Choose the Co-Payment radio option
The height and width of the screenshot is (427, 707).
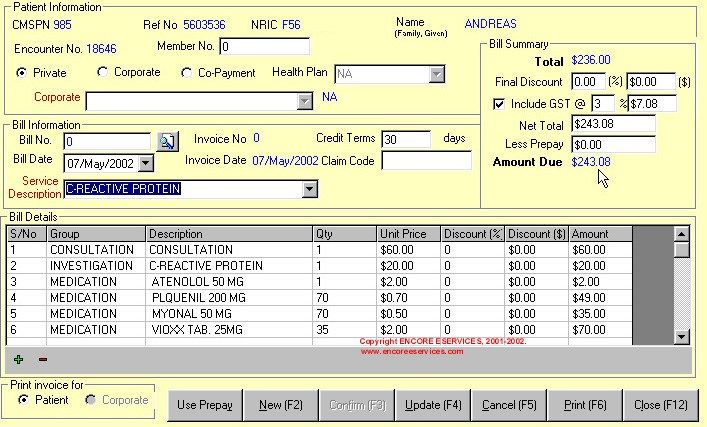[x=187, y=73]
